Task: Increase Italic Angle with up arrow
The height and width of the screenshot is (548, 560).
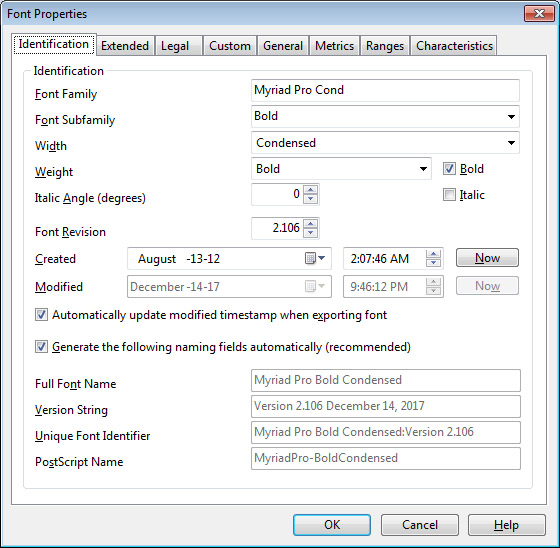Action: (x=310, y=190)
